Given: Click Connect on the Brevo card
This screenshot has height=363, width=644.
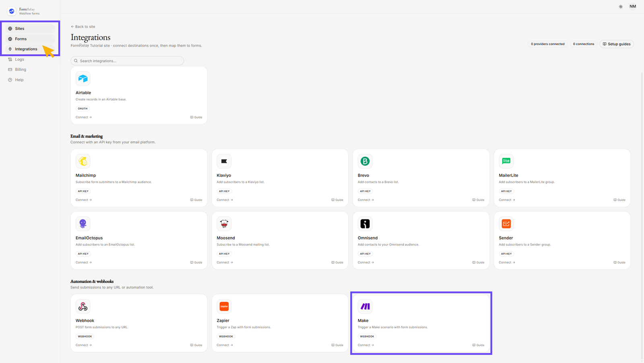Looking at the screenshot, I should (366, 200).
